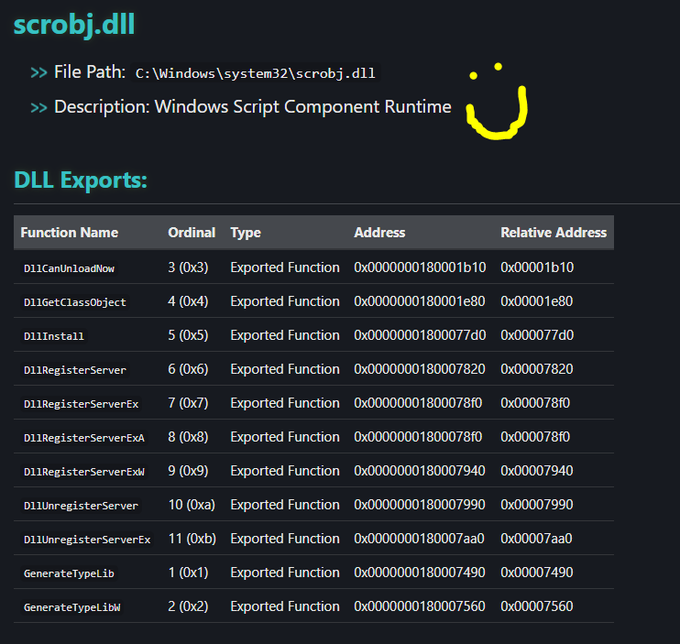The height and width of the screenshot is (644, 680).
Task: Click ordinal 7 (0x7) cell
Action: [x=188, y=402]
